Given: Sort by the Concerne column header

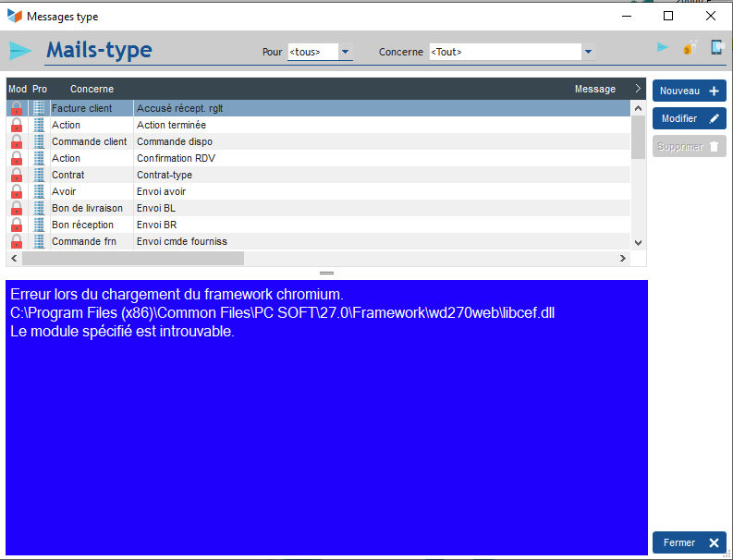Looking at the screenshot, I should pyautogui.click(x=92, y=90).
